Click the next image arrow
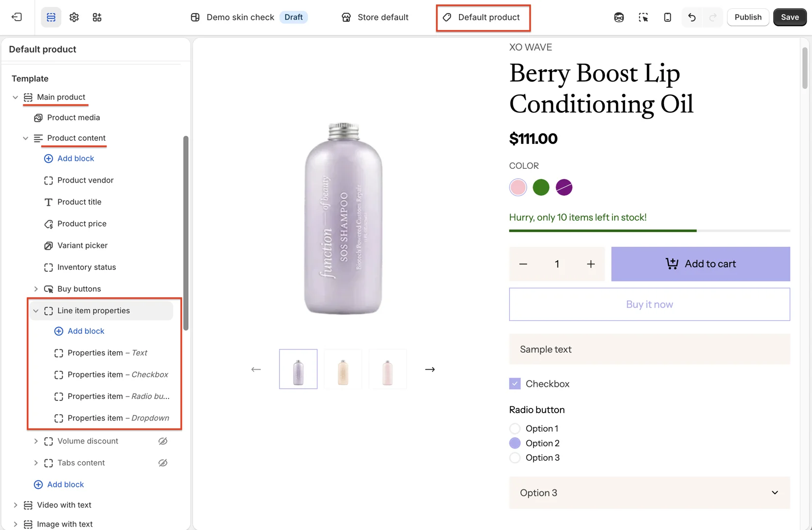This screenshot has width=812, height=530. pos(430,369)
